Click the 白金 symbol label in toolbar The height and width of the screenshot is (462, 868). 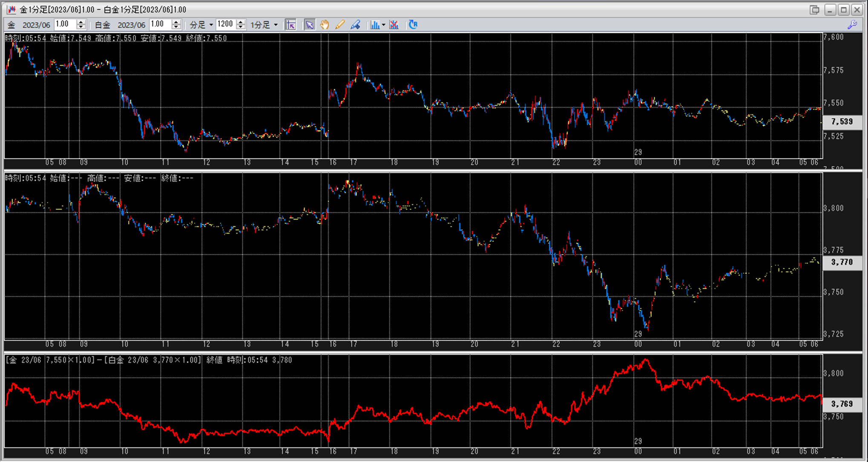tap(102, 25)
